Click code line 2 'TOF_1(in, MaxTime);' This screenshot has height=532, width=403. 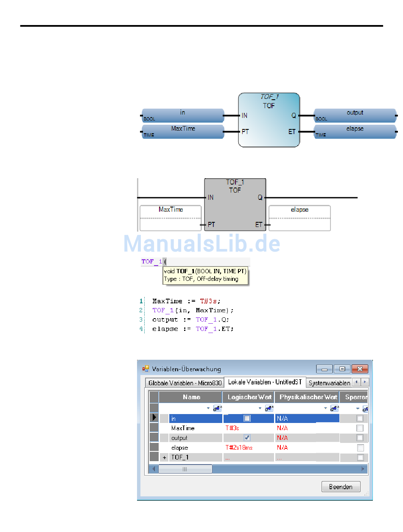(193, 310)
